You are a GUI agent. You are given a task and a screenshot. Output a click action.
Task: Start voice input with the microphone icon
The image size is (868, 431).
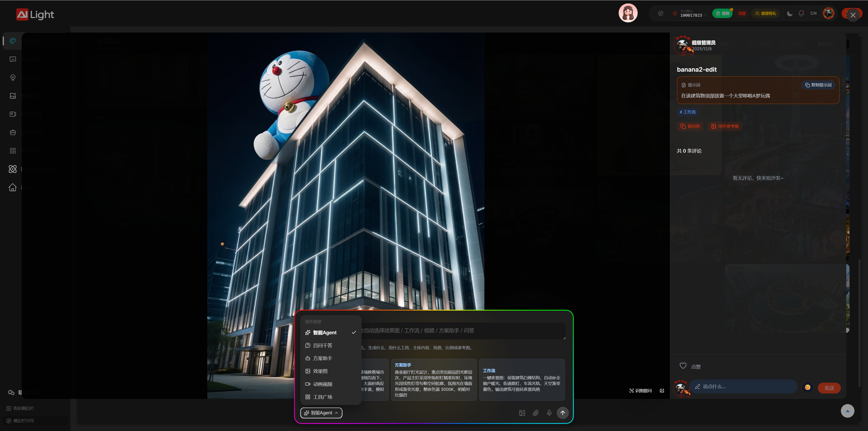tap(549, 413)
